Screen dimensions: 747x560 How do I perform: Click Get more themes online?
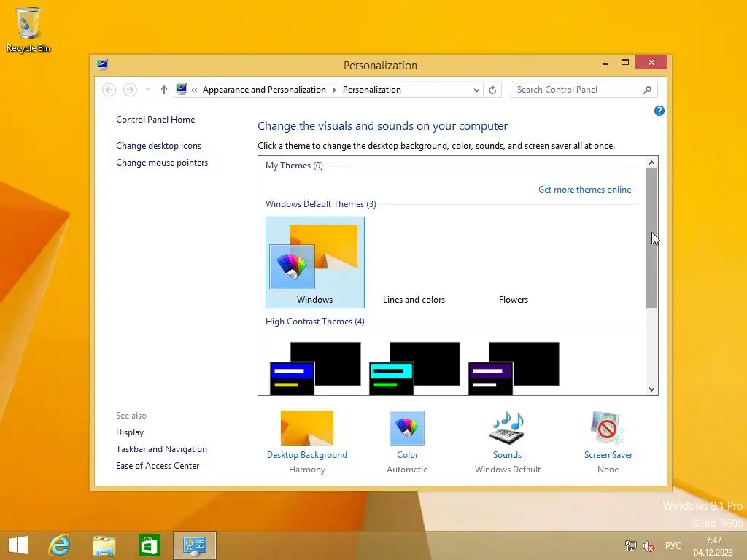pos(584,190)
